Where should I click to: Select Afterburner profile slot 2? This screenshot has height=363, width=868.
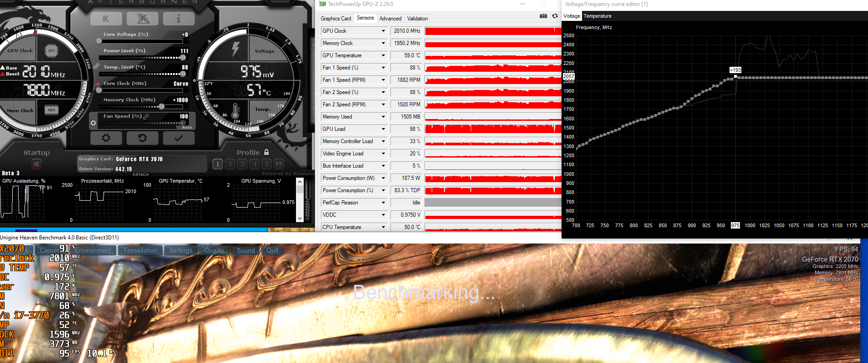230,164
